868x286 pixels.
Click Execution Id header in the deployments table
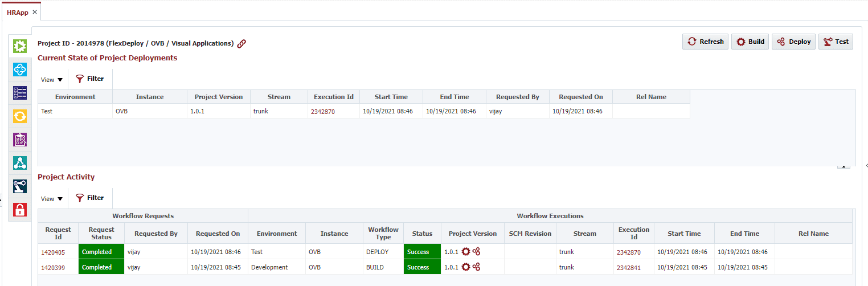334,97
